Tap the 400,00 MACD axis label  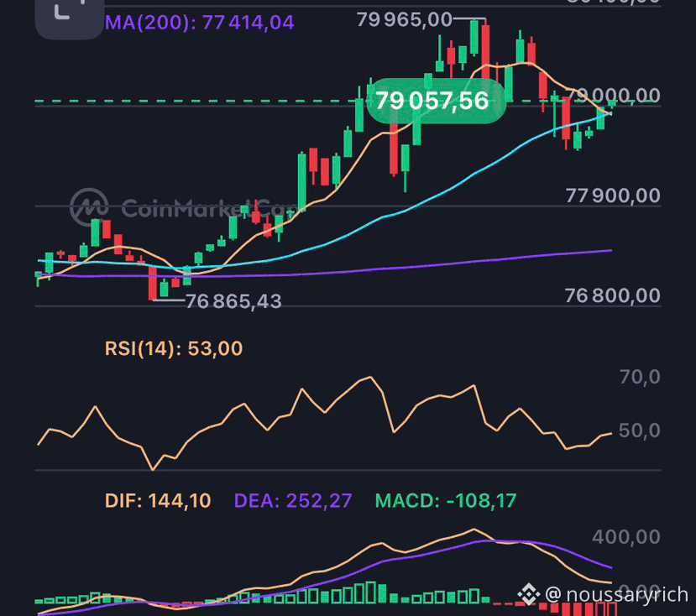tap(626, 537)
